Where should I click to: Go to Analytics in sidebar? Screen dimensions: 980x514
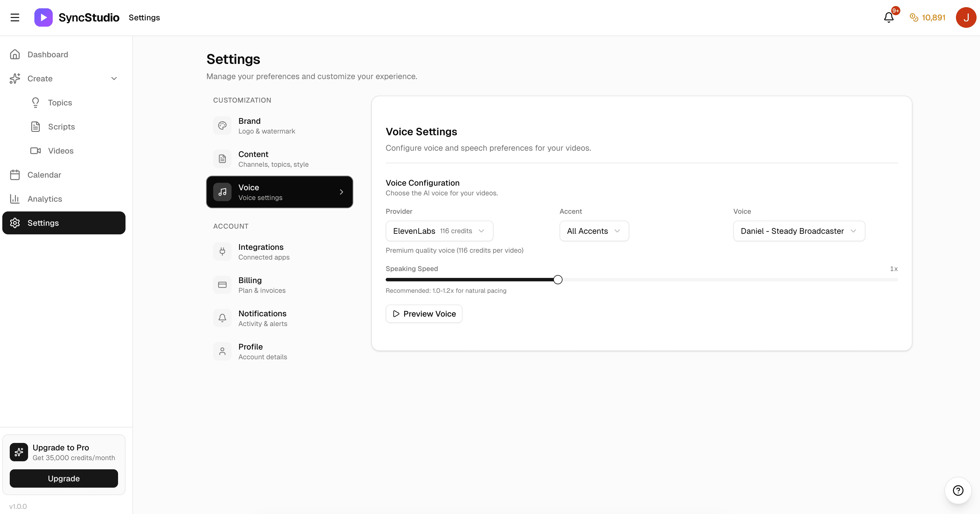point(44,199)
